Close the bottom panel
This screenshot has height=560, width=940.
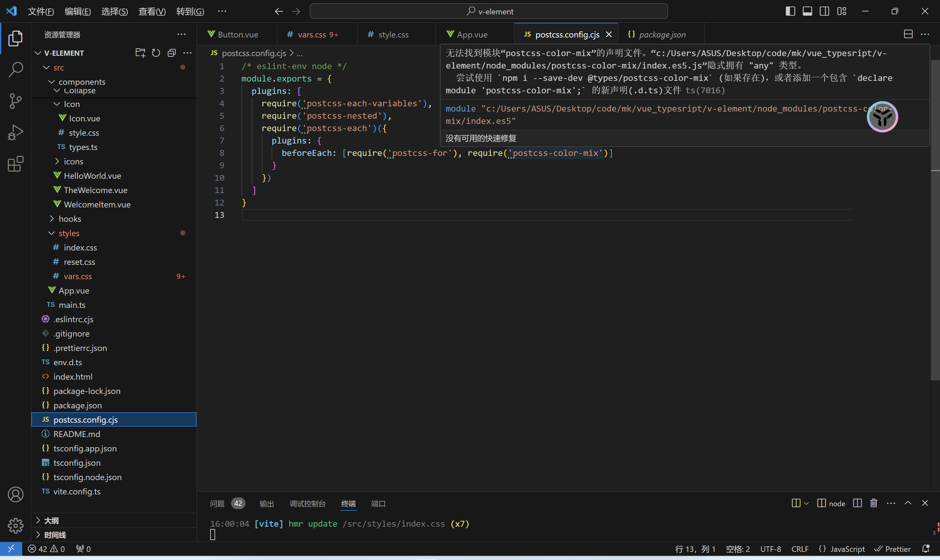[x=925, y=503]
